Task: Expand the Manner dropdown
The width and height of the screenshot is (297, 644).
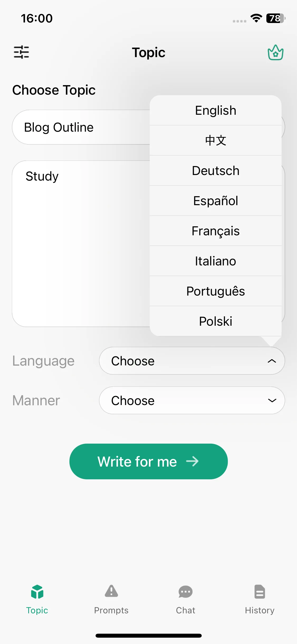Action: pos(192,400)
